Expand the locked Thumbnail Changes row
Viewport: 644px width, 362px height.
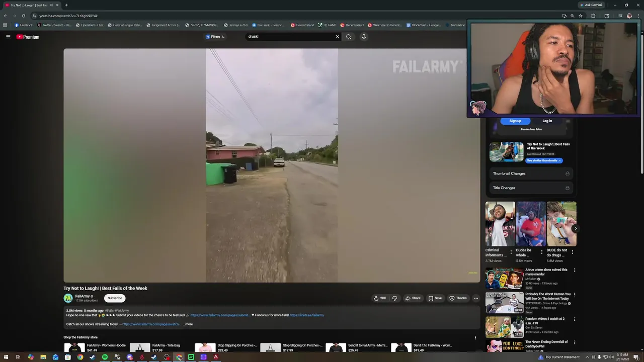pos(531,173)
